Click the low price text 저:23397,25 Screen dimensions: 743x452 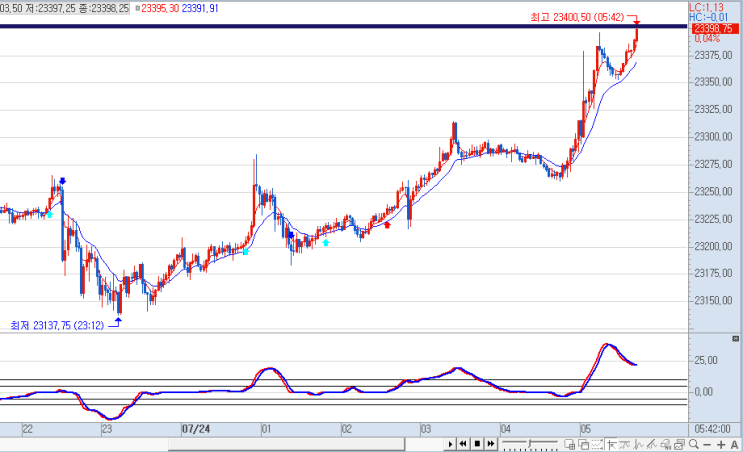(51, 8)
